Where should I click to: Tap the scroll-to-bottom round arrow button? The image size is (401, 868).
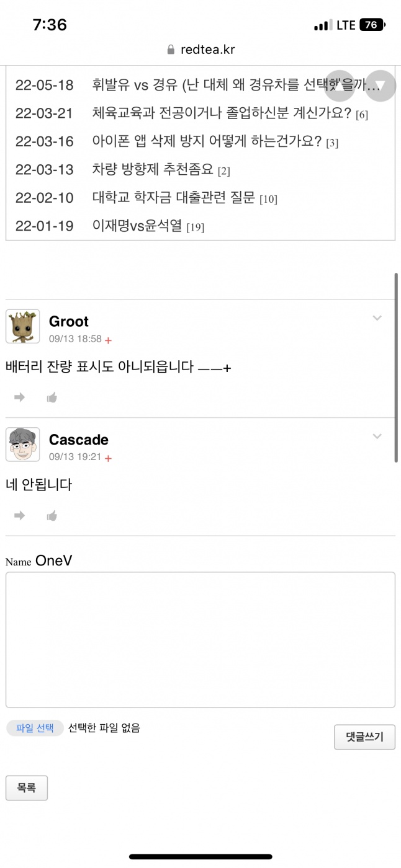pos(380,86)
